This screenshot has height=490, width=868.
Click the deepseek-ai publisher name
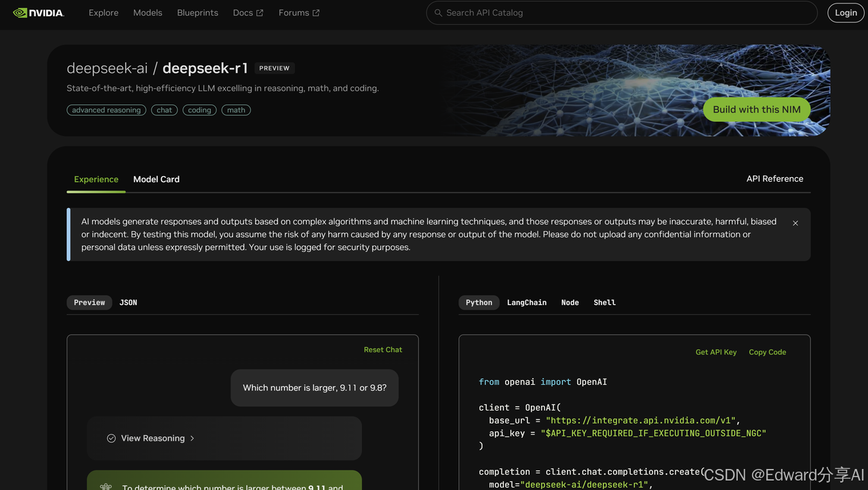(107, 68)
